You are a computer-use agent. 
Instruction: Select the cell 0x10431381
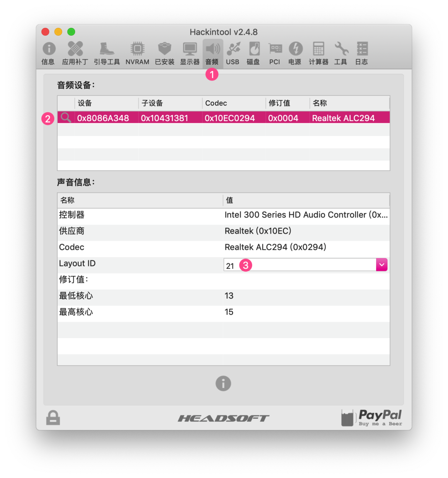point(165,118)
